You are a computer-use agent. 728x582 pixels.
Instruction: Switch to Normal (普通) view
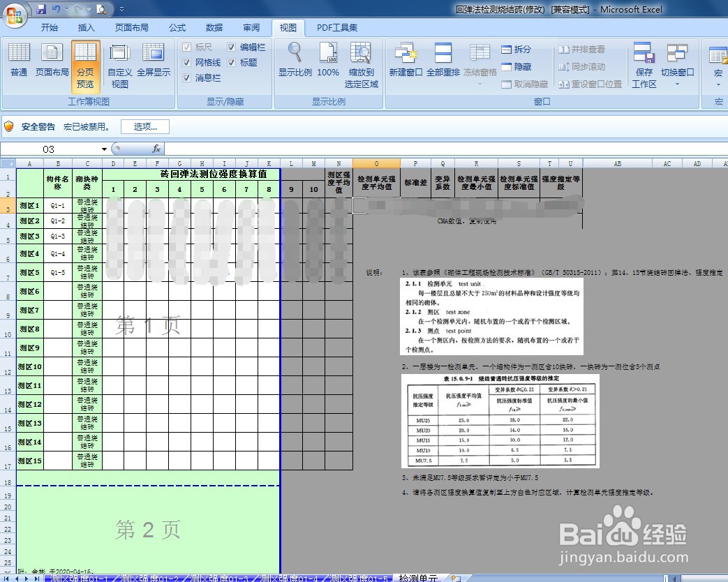pyautogui.click(x=19, y=59)
